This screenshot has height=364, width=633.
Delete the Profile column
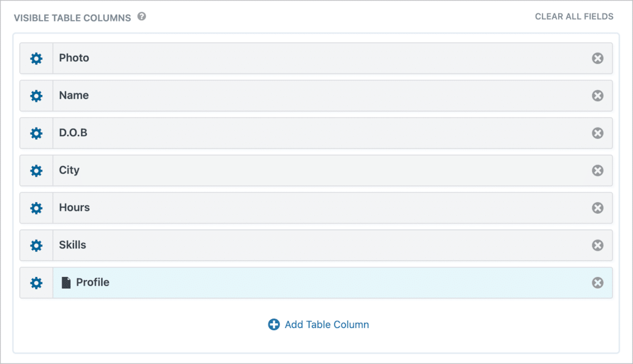pyautogui.click(x=597, y=283)
